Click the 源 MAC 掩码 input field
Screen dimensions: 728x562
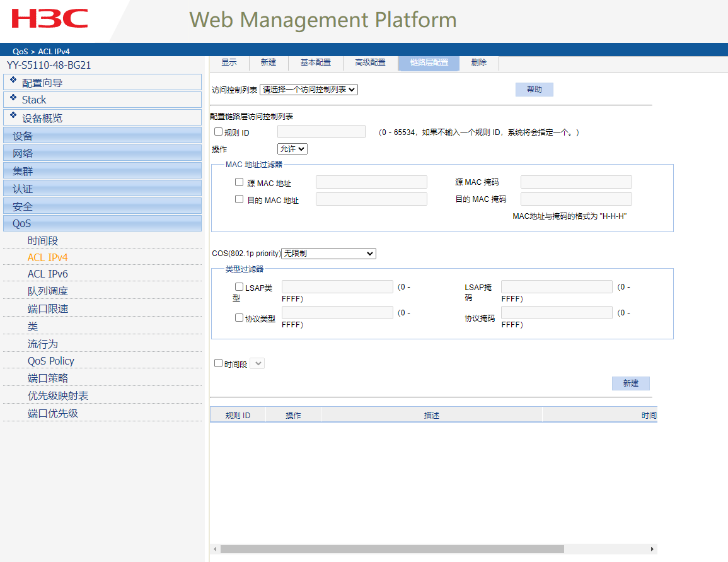pos(576,182)
